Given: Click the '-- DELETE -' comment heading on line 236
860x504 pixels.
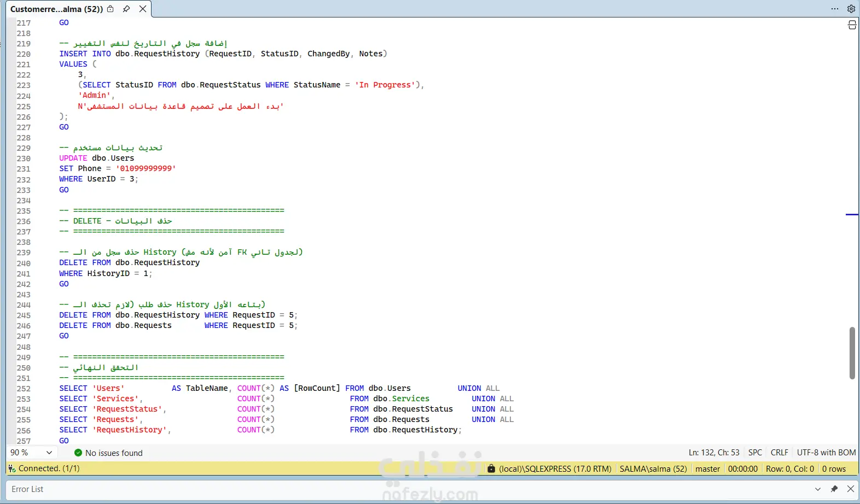Looking at the screenshot, I should [85, 221].
